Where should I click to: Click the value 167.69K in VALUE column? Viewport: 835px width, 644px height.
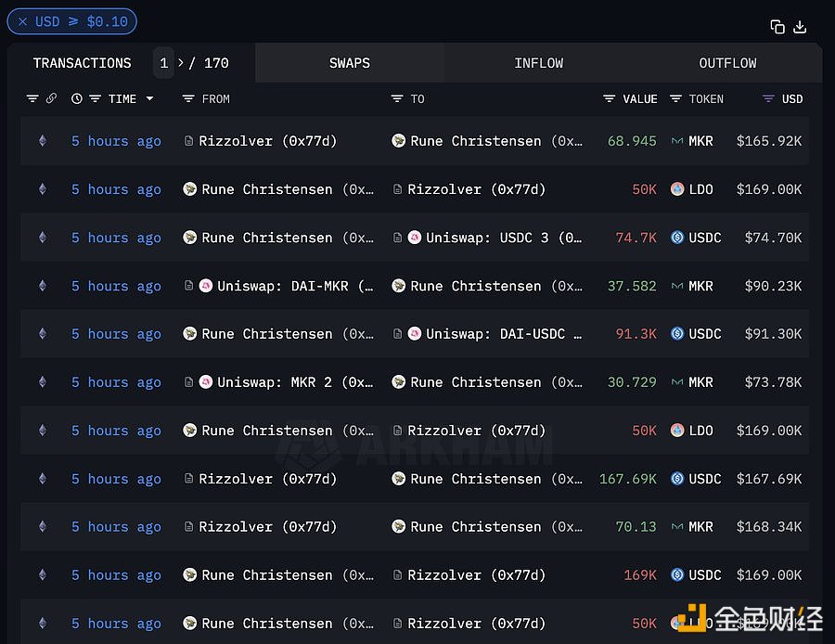628,479
